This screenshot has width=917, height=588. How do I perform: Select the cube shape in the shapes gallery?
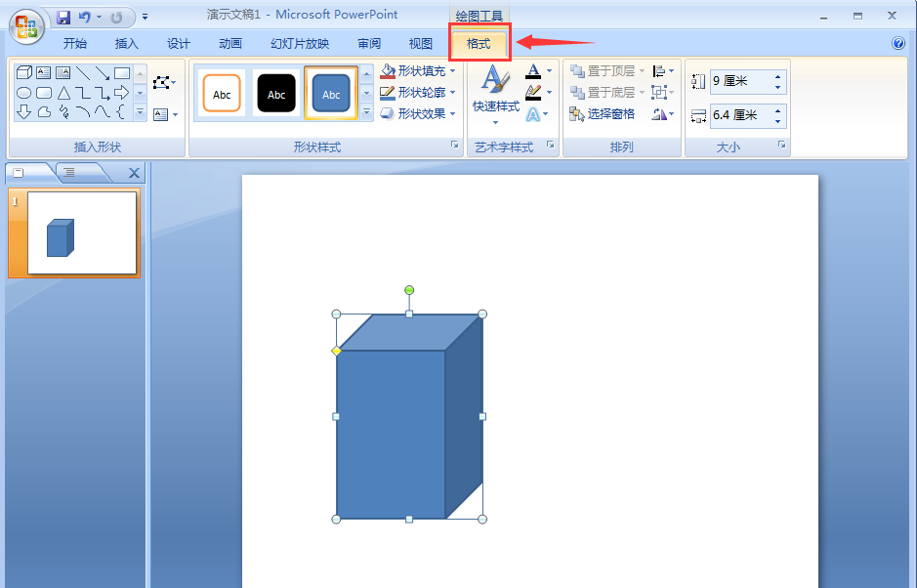coord(25,73)
